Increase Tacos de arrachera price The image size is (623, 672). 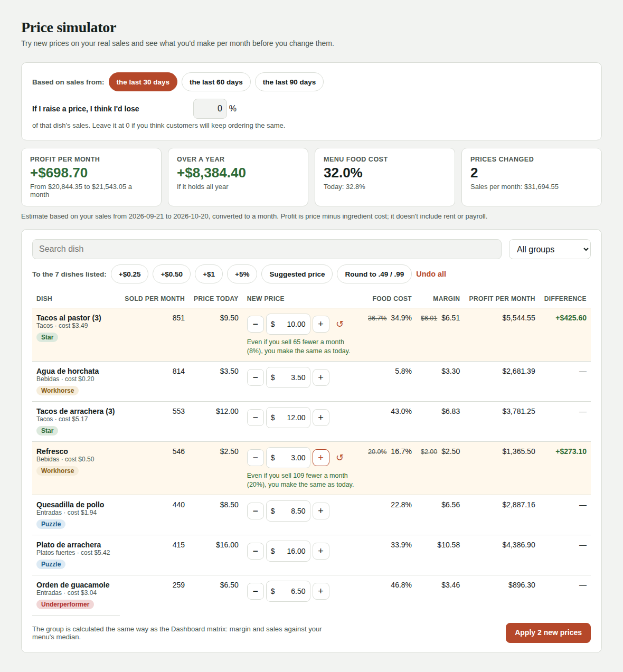click(321, 418)
